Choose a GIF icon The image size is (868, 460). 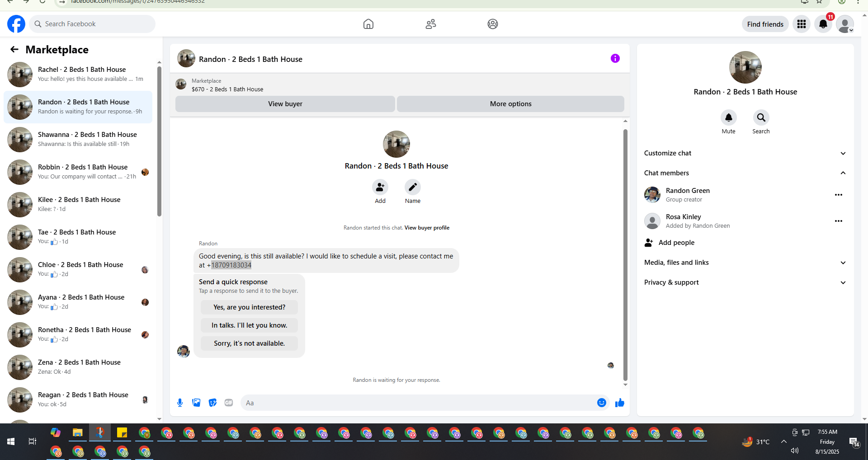tap(229, 403)
